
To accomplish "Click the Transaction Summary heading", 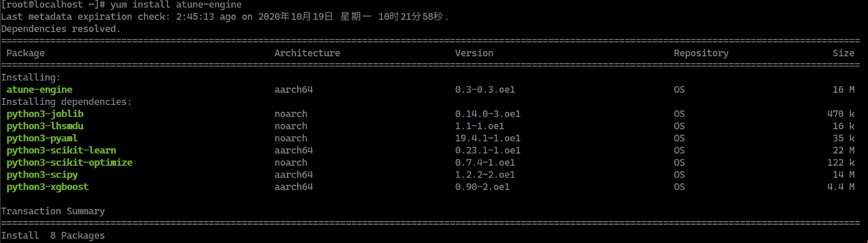I will (52, 211).
